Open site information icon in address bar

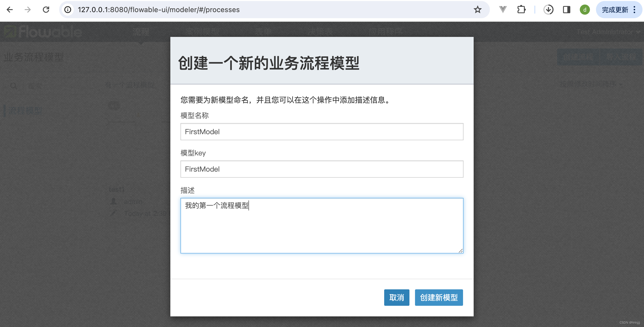pos(68,10)
